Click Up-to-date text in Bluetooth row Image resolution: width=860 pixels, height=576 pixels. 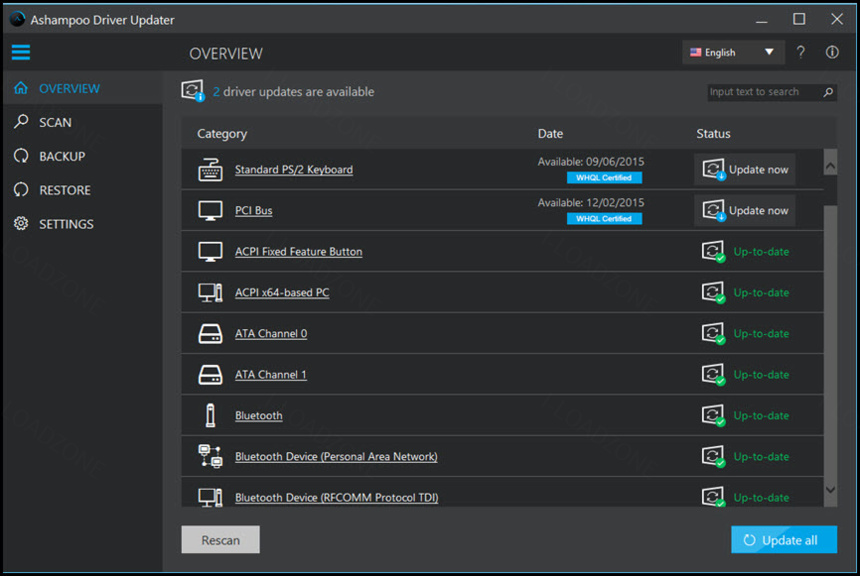click(761, 416)
